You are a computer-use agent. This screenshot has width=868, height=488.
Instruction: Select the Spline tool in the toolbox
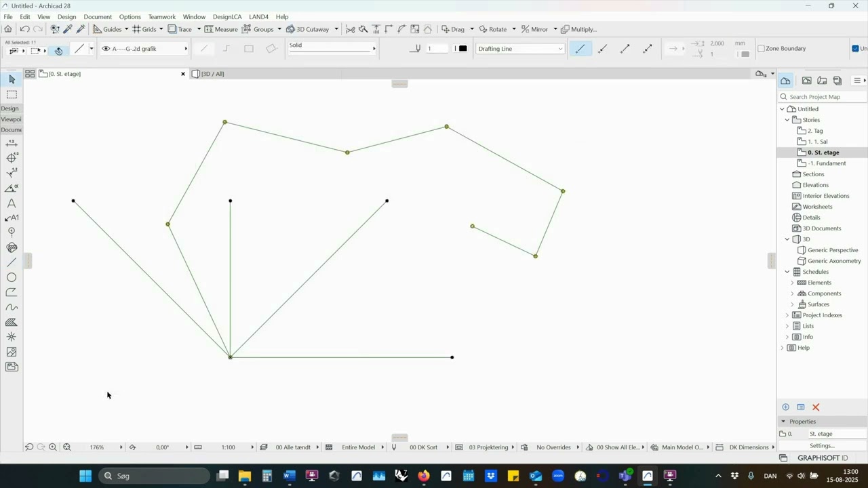click(12, 307)
